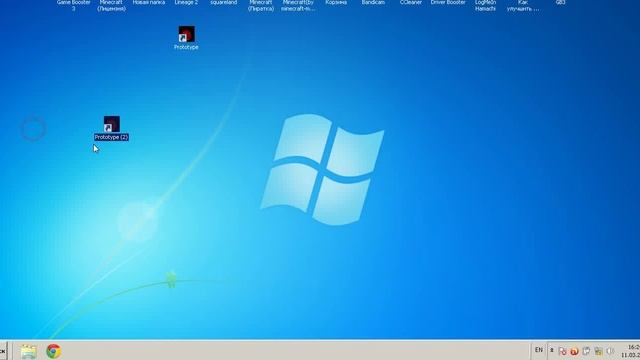Click the Prototype shortcut label text
The height and width of the screenshot is (360, 640).
(x=186, y=47)
